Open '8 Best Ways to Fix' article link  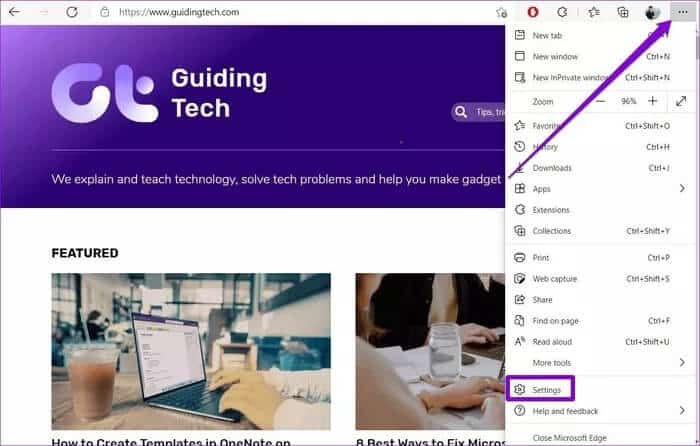430,442
